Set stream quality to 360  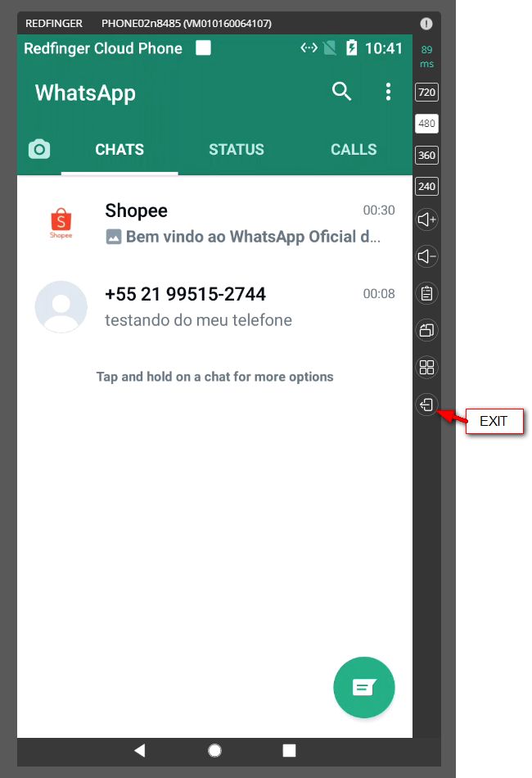[x=426, y=156]
